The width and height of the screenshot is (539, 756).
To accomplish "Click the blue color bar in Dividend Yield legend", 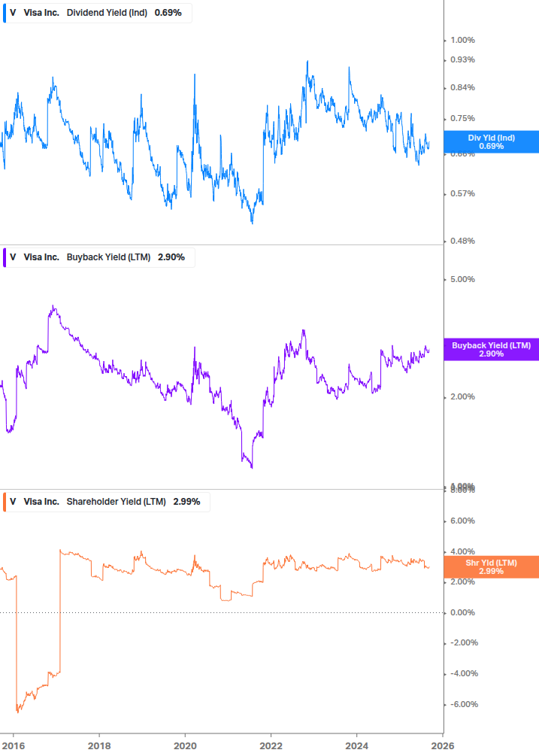I will coord(5,13).
